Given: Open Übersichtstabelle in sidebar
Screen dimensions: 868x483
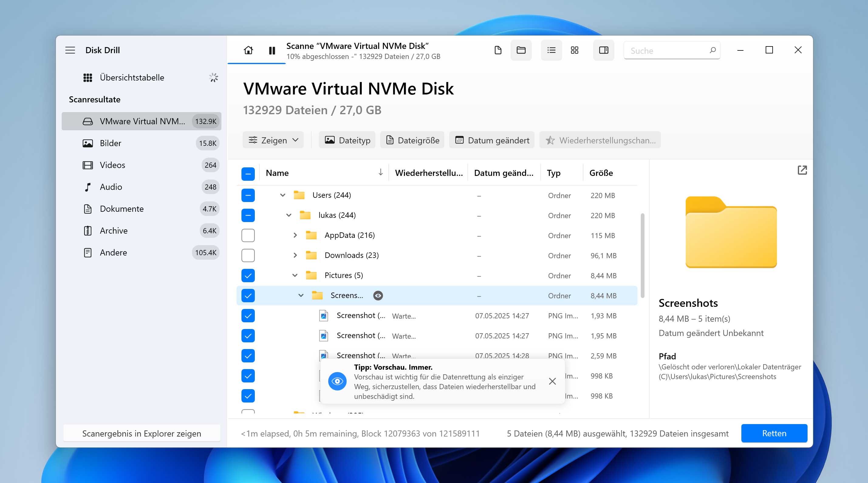Looking at the screenshot, I should pos(142,77).
